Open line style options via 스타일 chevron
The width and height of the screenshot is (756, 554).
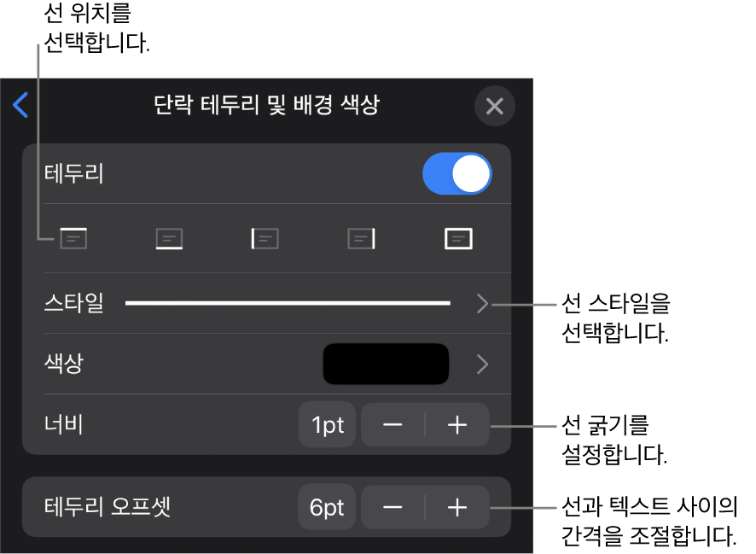482,304
